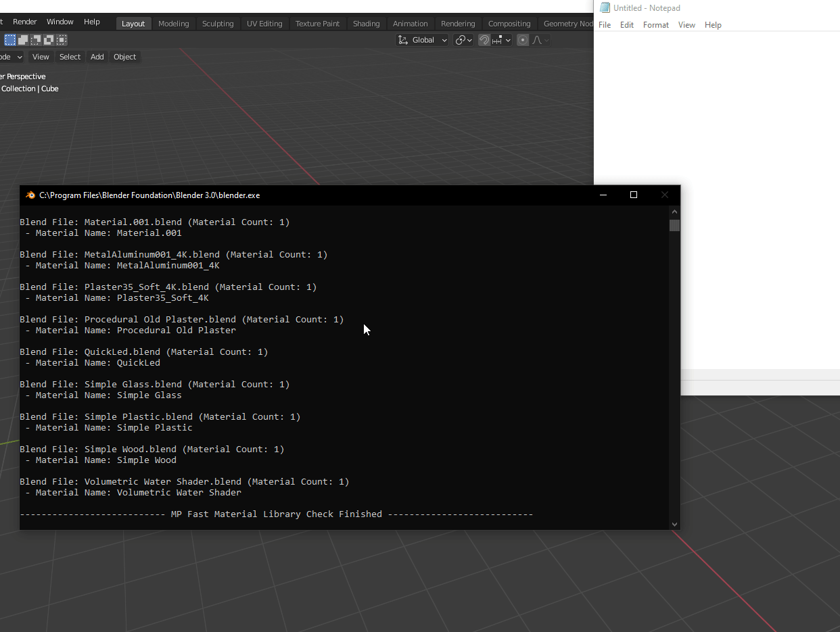Viewport: 840px width, 632px height.
Task: Switch to the Modeling workspace tab
Action: pyautogui.click(x=174, y=24)
